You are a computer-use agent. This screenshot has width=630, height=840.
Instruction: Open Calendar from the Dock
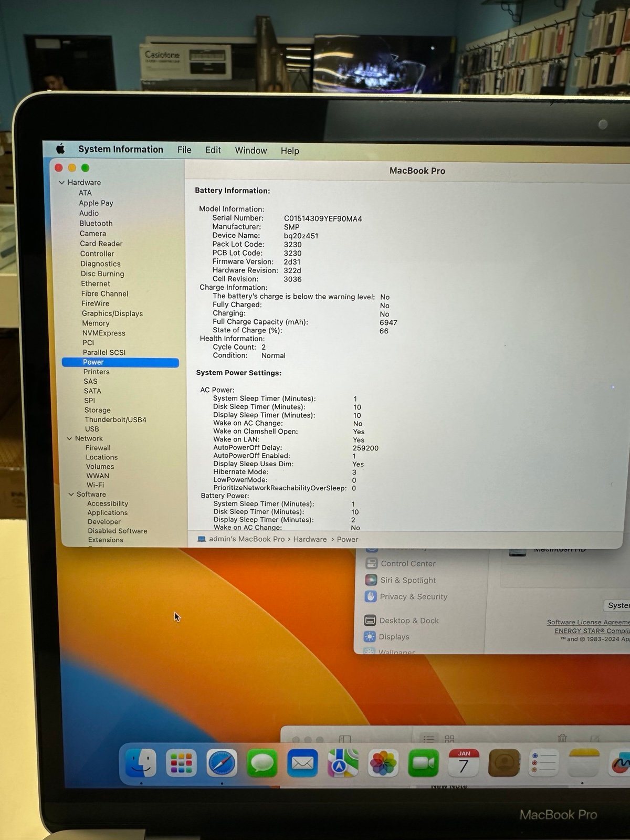point(464,763)
